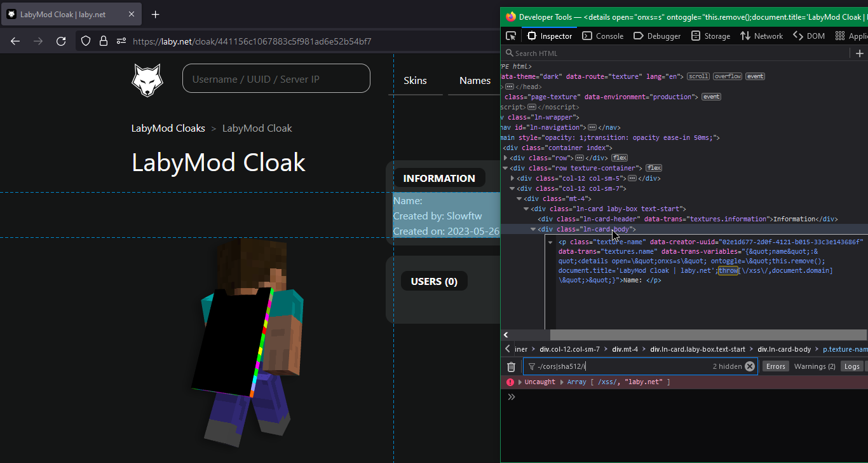Image resolution: width=868 pixels, height=463 pixels.
Task: Open Skins in site navigation
Action: click(416, 81)
